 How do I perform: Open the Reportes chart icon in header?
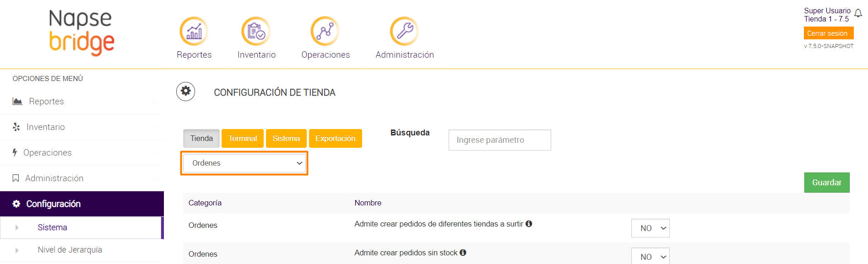pyautogui.click(x=194, y=31)
